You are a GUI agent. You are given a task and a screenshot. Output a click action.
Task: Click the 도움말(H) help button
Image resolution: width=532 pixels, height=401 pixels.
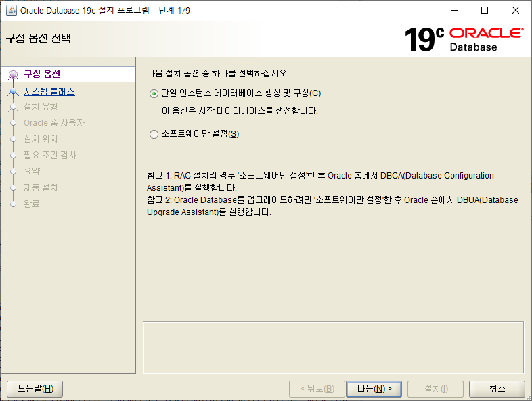[x=35, y=389]
